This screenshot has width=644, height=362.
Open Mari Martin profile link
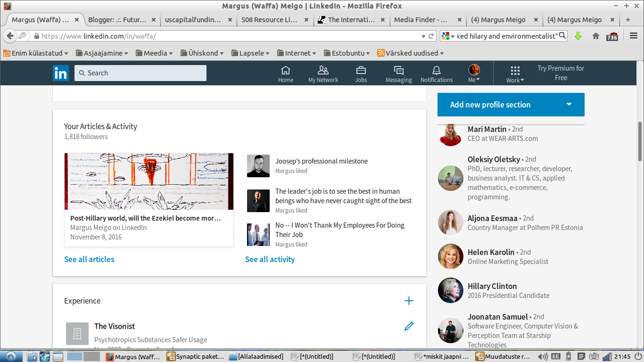pos(487,129)
